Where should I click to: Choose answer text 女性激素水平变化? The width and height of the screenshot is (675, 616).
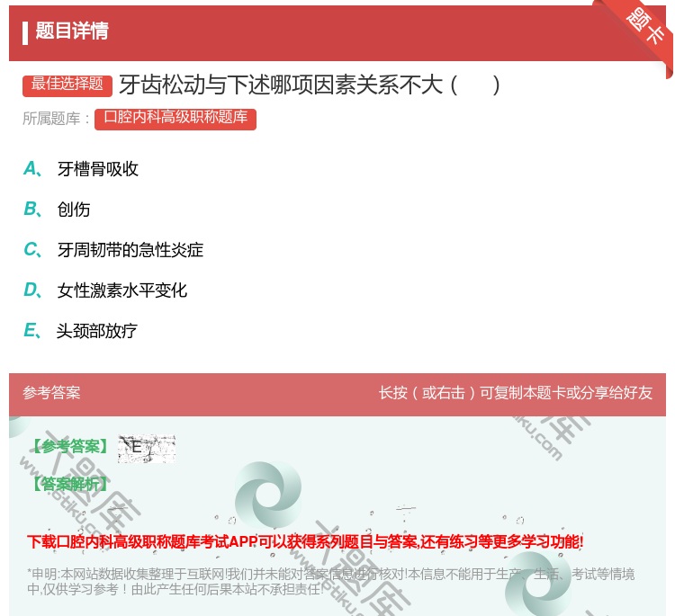tap(122, 290)
